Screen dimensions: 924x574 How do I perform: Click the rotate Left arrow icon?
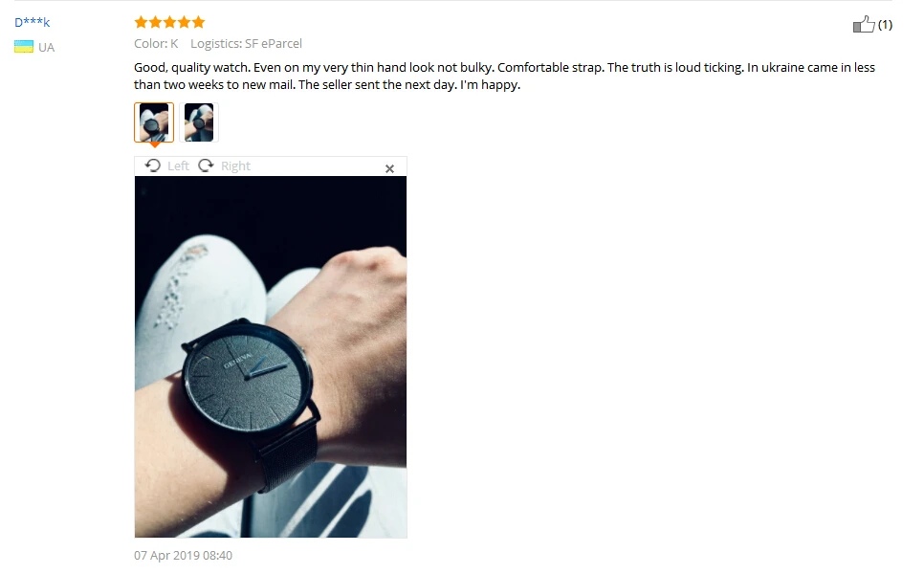(x=153, y=166)
